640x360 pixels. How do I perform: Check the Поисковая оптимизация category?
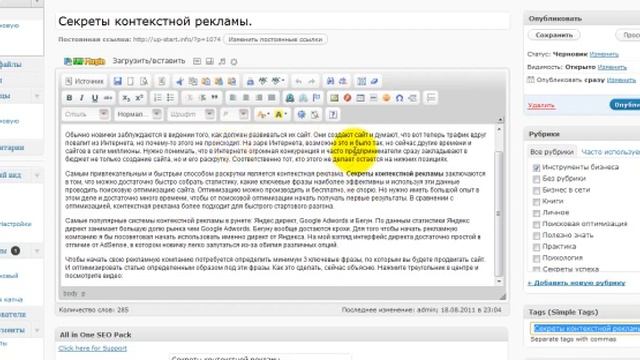click(536, 224)
